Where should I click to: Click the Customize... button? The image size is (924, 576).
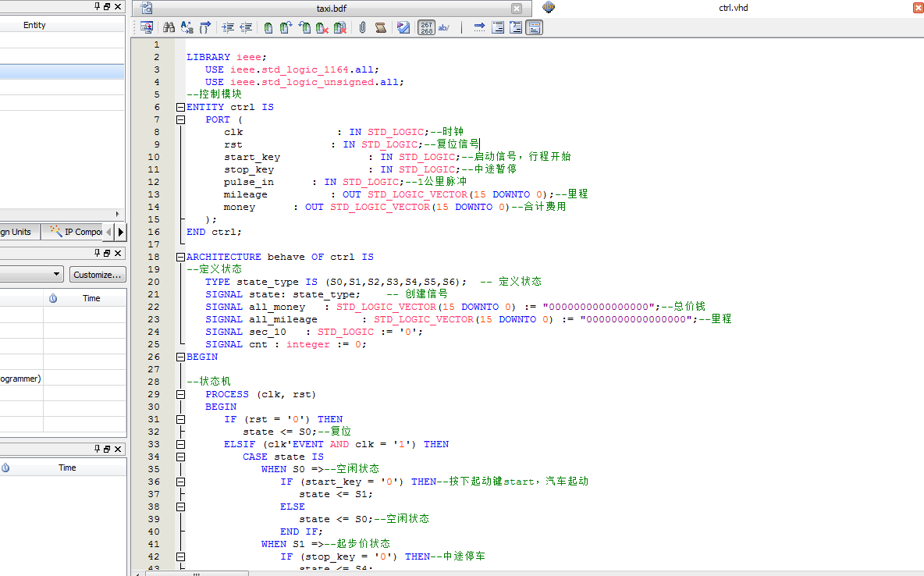tap(98, 275)
